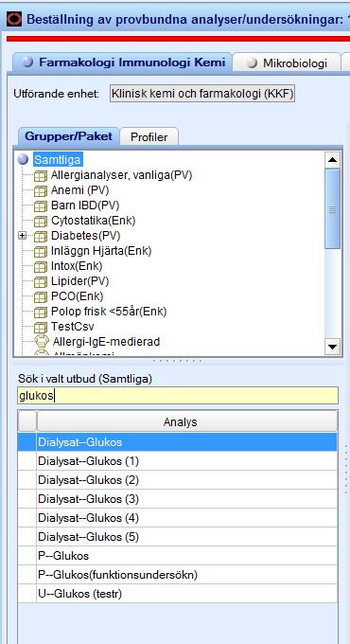350x644 pixels.
Task: Click the package icon next to Cytostatika(Enk)
Action: [41, 221]
